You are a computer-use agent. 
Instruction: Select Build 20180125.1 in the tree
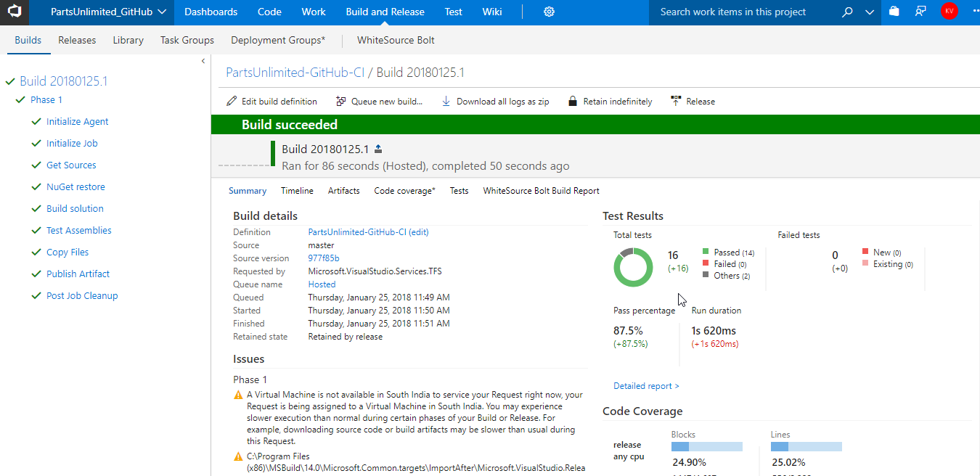pos(64,81)
